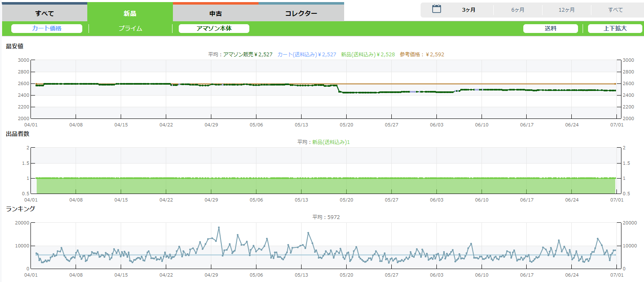Click the highest ranking peak near 04/29
Image resolution: width=644 pixels, height=282 pixels.
click(219, 227)
